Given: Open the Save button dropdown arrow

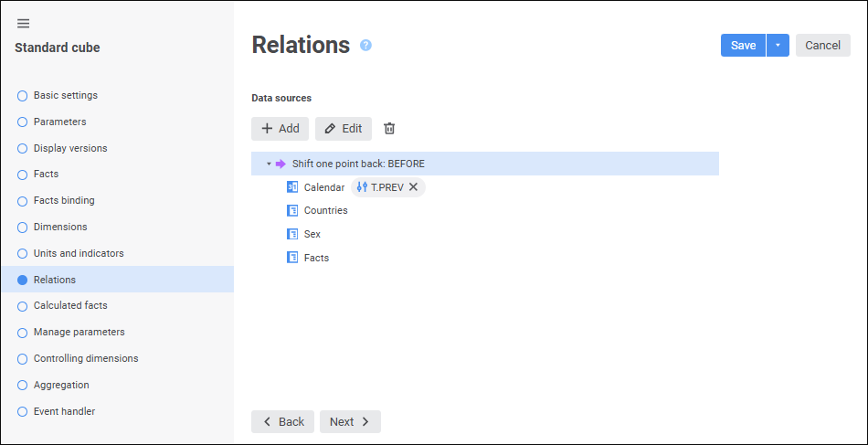Looking at the screenshot, I should pos(778,46).
